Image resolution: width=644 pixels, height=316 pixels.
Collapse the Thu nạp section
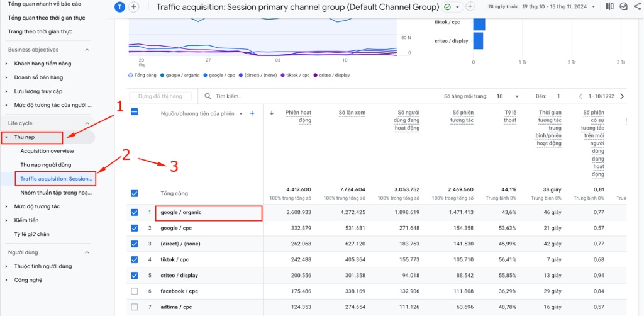pyautogui.click(x=6, y=137)
